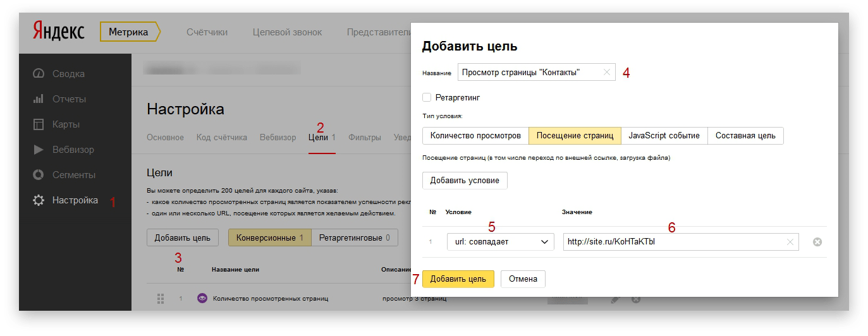Click Отмена to cancel the dialog

point(523,279)
